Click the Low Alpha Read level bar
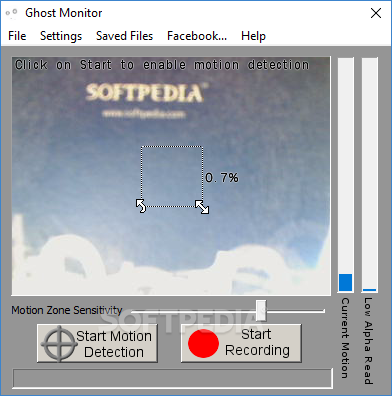Screen dimensions: 392x396 click(x=370, y=175)
